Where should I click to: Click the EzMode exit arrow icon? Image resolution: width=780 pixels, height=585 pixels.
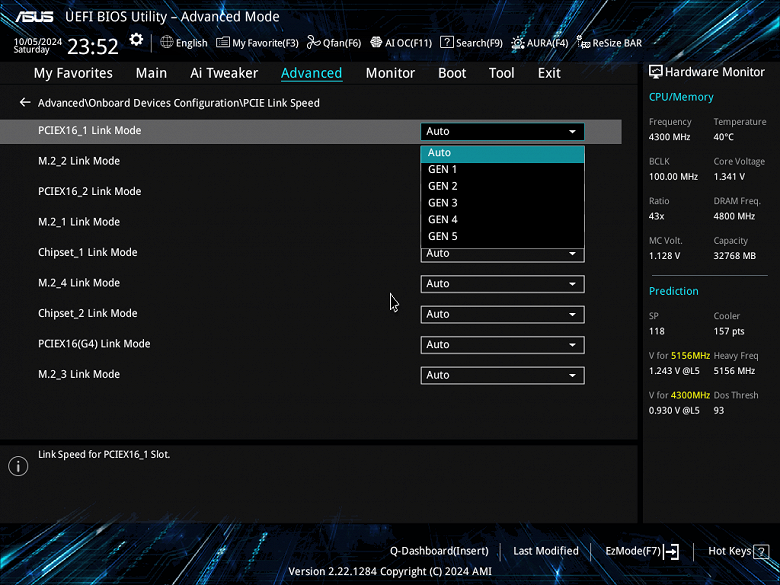click(x=672, y=551)
